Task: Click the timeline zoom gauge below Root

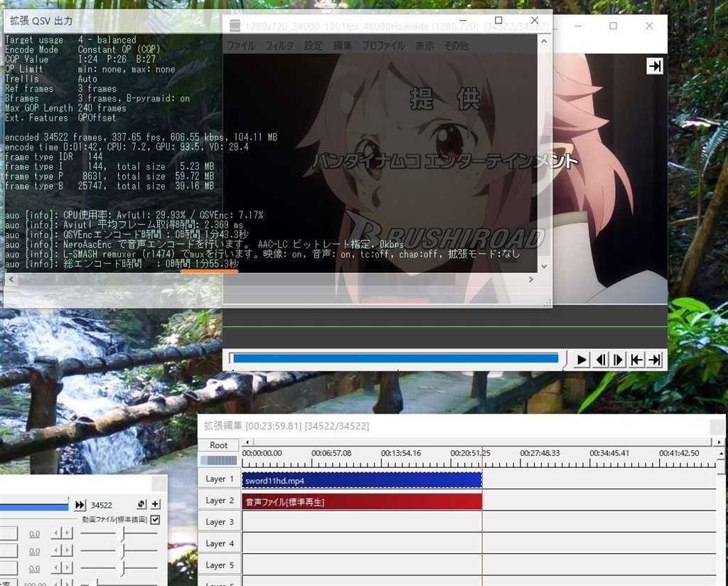Action: pyautogui.click(x=219, y=460)
